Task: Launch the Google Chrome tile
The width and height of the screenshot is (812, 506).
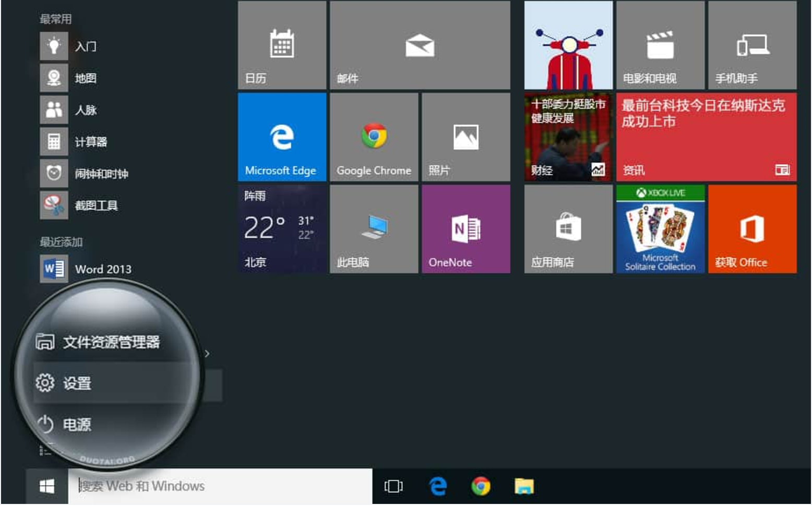Action: (x=374, y=137)
